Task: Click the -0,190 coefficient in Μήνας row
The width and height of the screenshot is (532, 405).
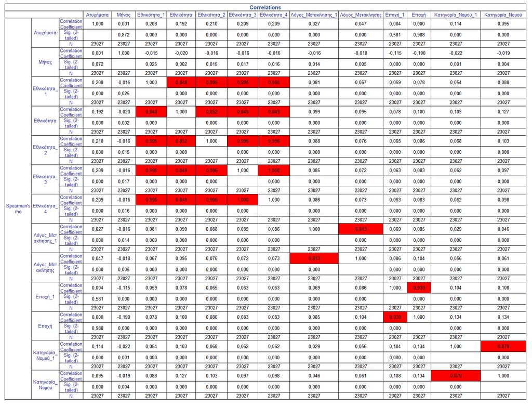Action: point(419,53)
